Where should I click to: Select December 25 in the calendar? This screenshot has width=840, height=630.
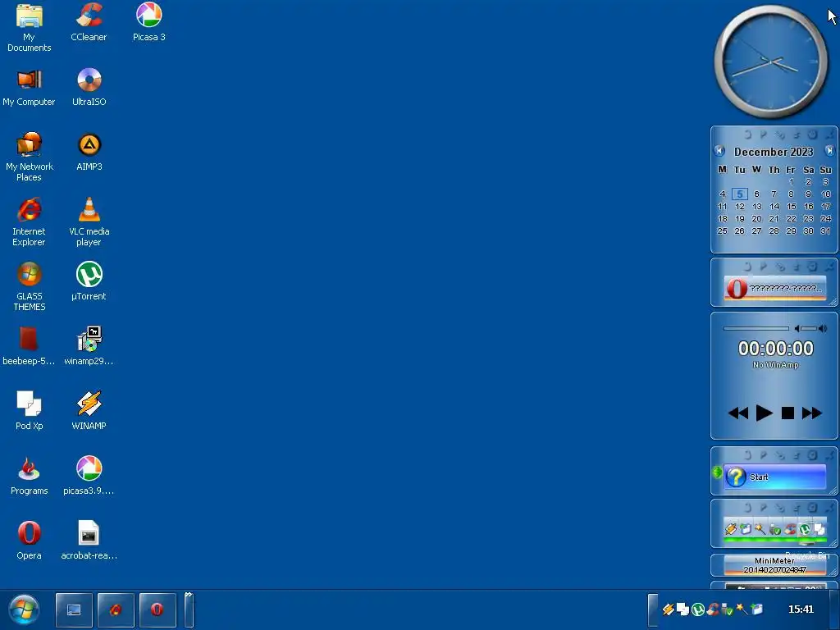point(722,231)
